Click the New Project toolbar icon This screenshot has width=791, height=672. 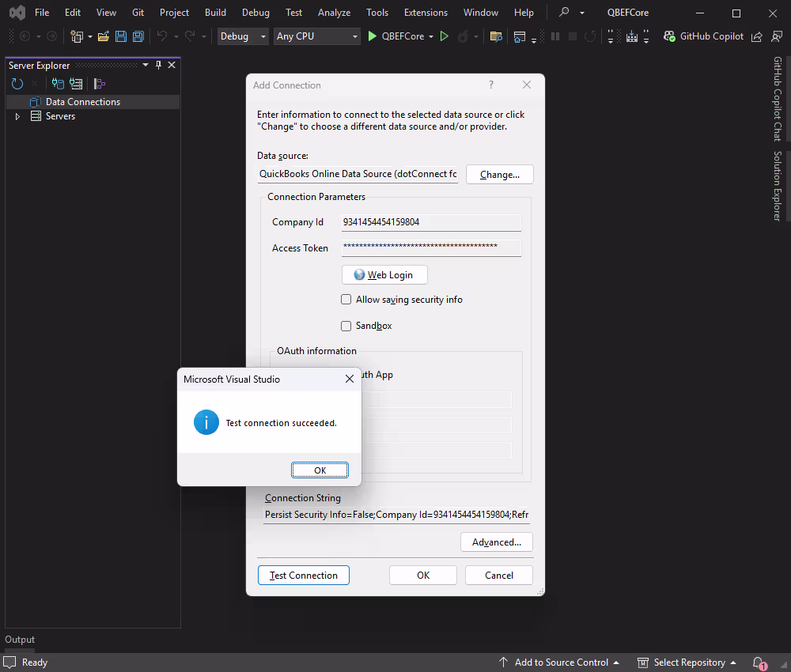(77, 36)
